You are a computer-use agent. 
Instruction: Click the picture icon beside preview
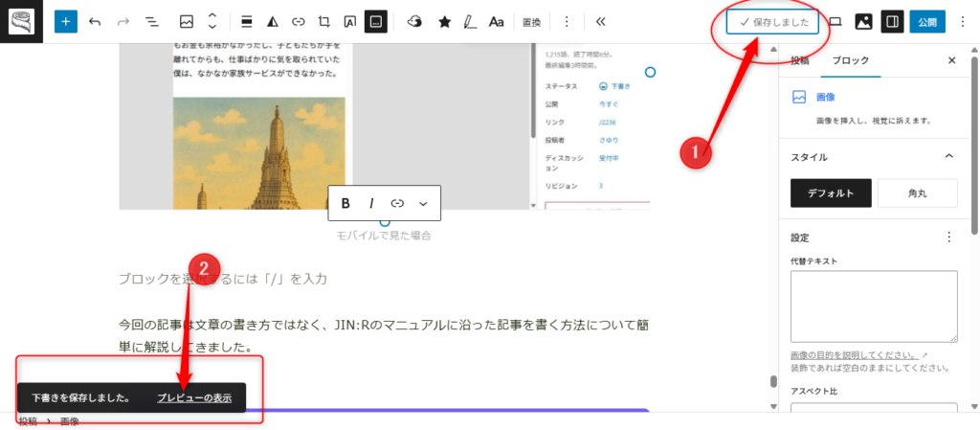(x=864, y=22)
